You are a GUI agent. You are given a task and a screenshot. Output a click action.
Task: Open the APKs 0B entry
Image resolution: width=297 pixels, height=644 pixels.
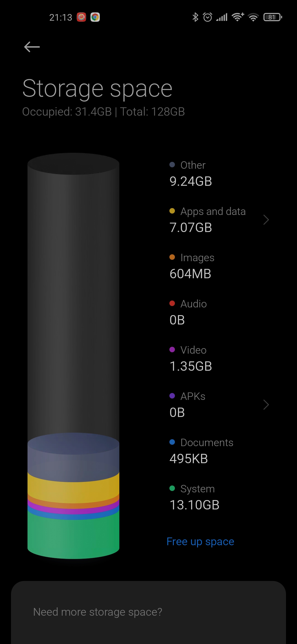tap(219, 405)
